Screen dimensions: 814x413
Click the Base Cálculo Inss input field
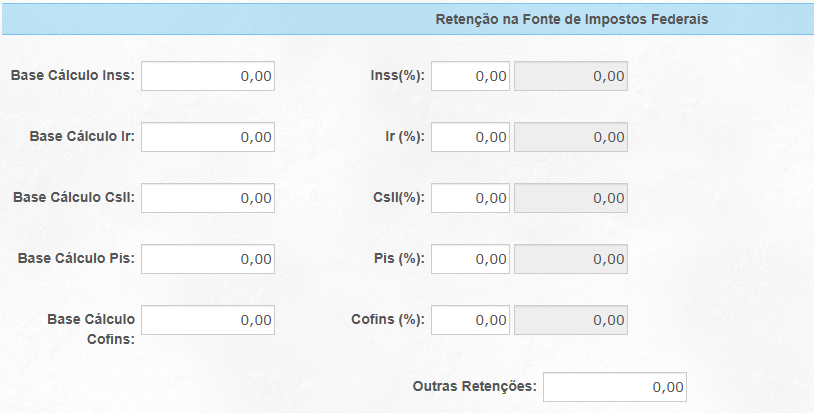point(208,76)
